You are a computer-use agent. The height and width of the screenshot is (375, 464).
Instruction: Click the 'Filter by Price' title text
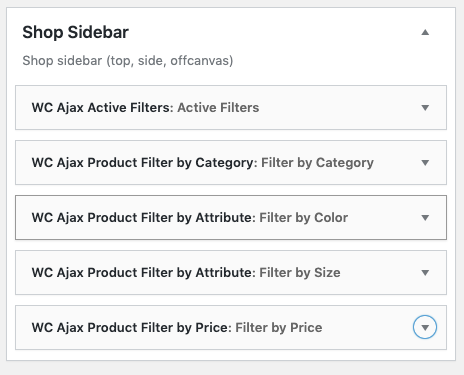point(279,328)
